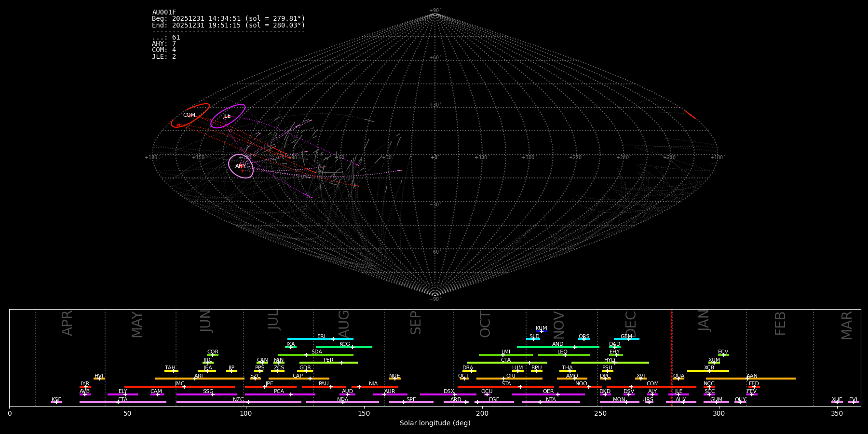Click the SSG shower bar
868x434 pixels.
point(207,394)
